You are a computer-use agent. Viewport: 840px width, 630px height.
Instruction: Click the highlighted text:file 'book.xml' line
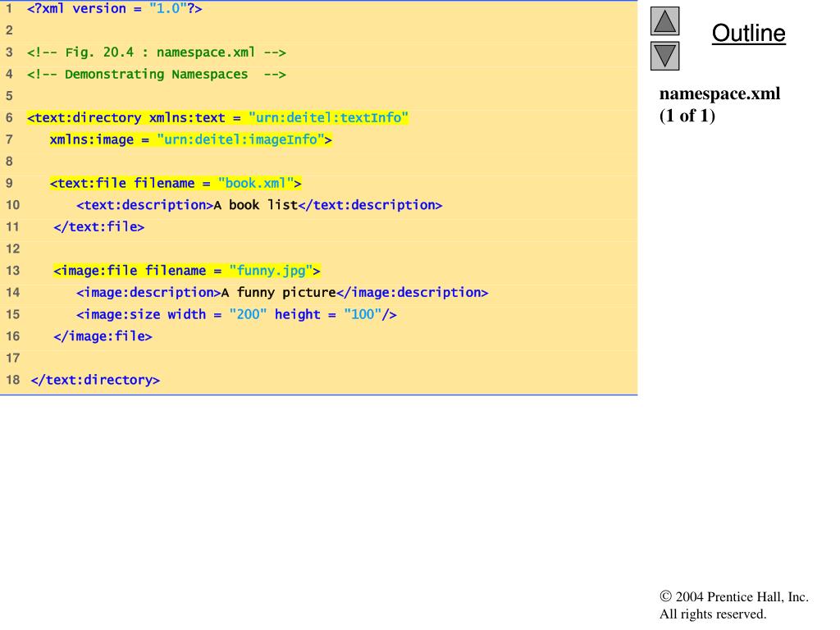(x=176, y=183)
